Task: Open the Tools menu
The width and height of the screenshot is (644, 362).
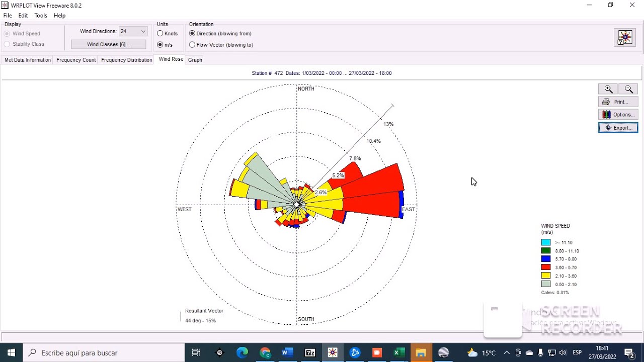Action: pos(41,16)
